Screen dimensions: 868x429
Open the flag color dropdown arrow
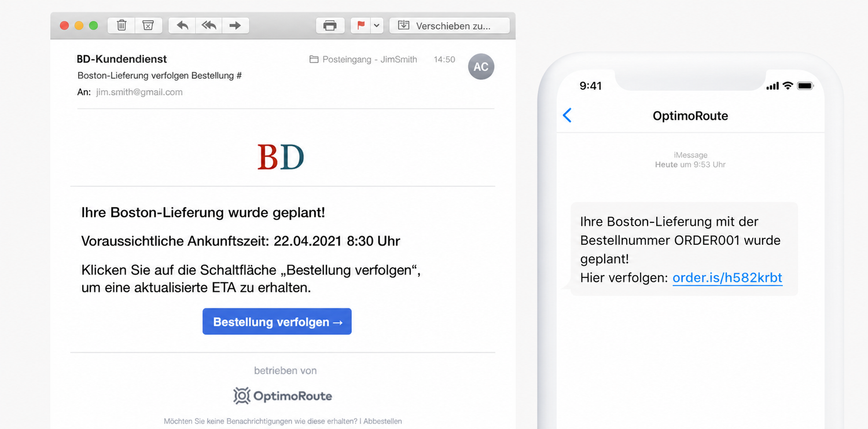(377, 25)
